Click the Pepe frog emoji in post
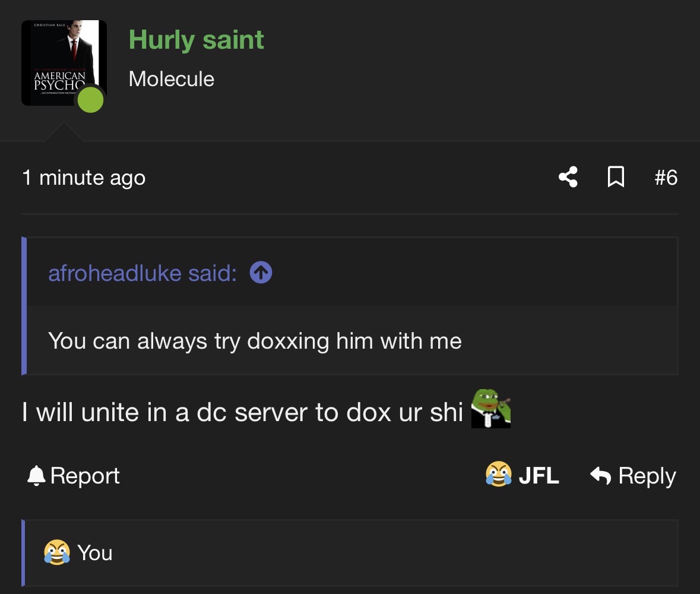Screen dimensions: 700x594 pos(490,408)
